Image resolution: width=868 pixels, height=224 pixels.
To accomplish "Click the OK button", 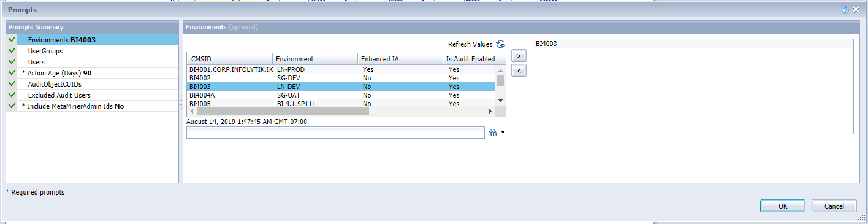I will [x=783, y=206].
